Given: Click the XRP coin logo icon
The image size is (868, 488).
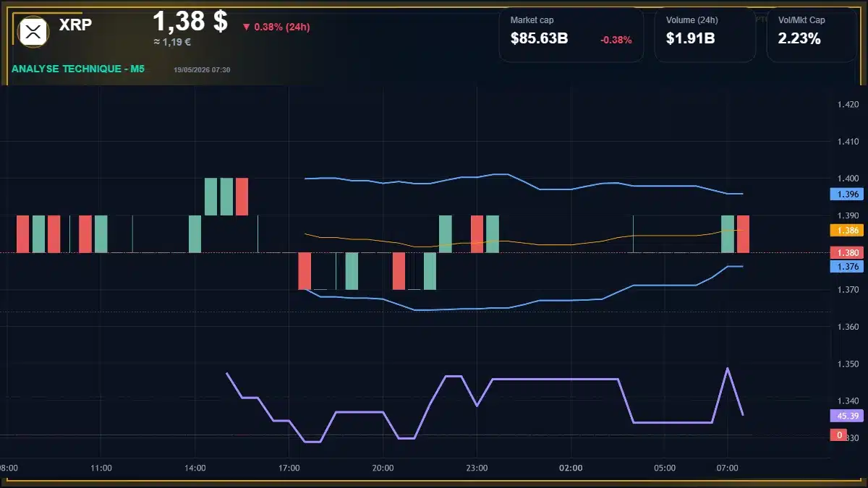Looking at the screenshot, I should point(33,31).
